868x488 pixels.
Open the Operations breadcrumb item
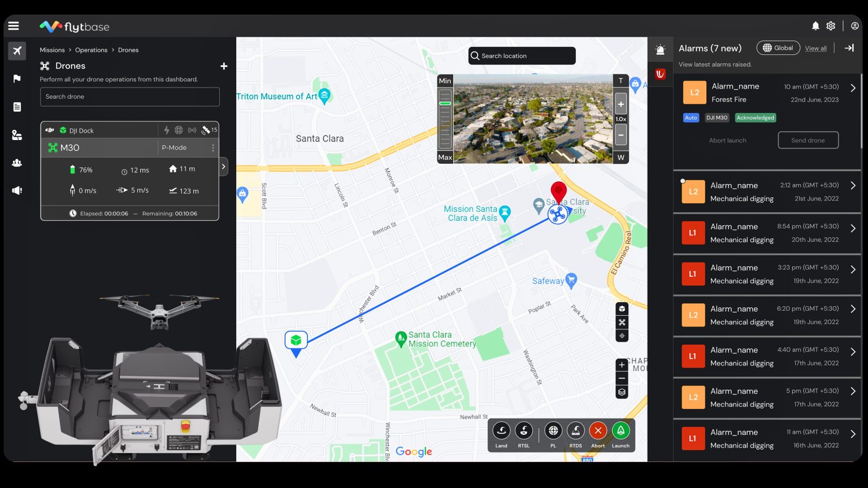91,50
